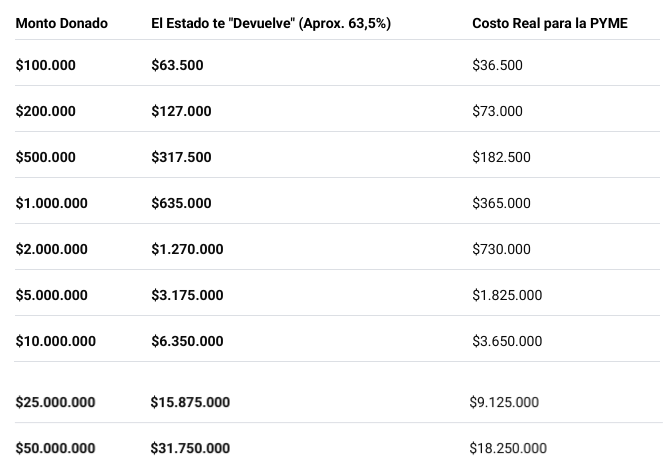This screenshot has width=671, height=467.
Task: Click the "Monto Donado" column header
Action: 62,23
